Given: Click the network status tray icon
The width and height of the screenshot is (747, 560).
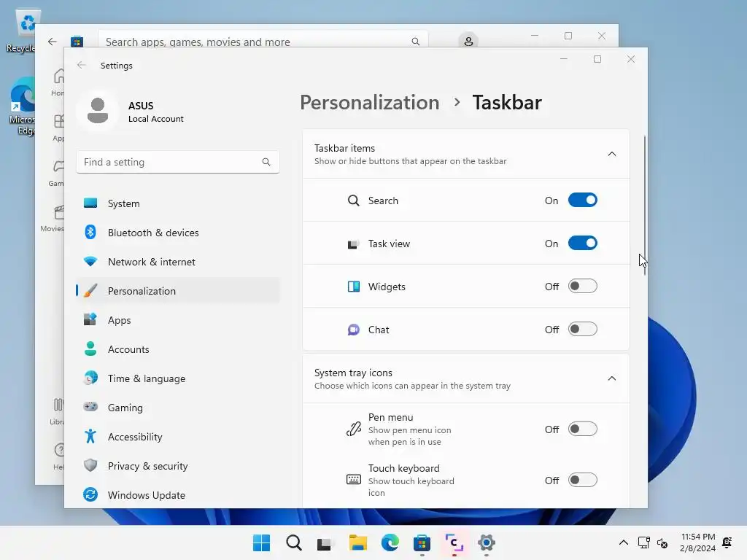Looking at the screenshot, I should 643,542.
